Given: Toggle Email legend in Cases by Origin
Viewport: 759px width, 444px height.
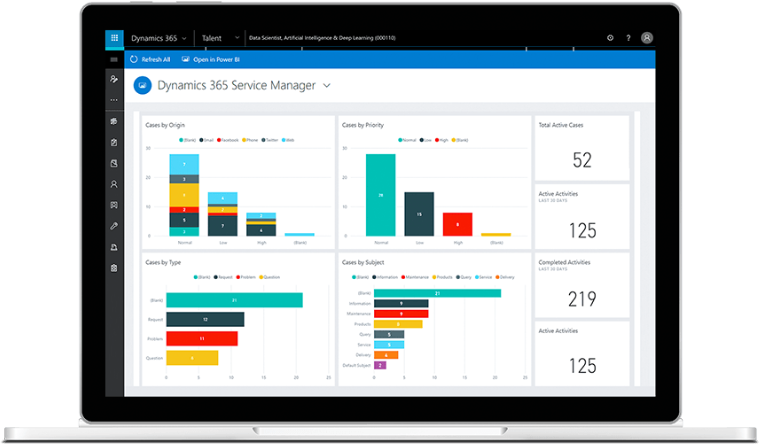Looking at the screenshot, I should point(207,140).
